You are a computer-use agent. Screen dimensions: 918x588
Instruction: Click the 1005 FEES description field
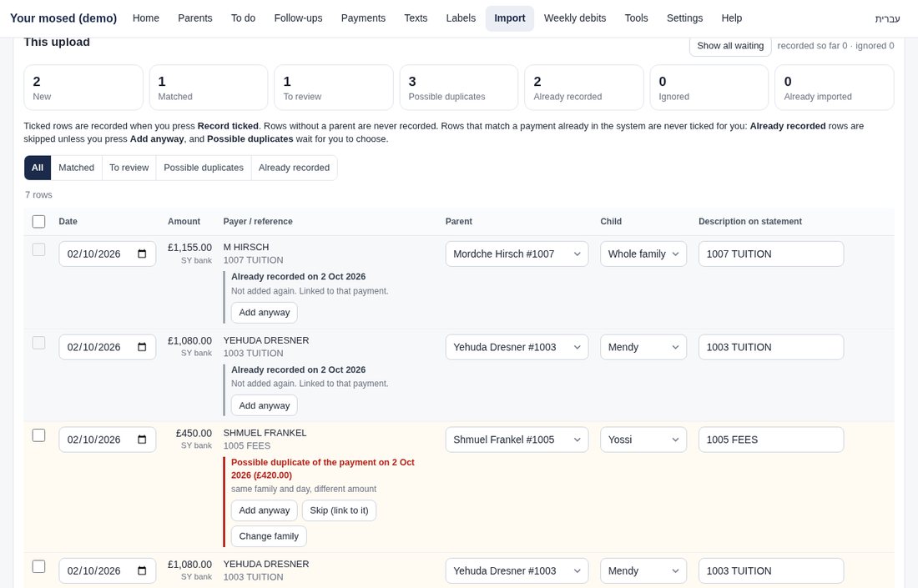click(x=770, y=440)
